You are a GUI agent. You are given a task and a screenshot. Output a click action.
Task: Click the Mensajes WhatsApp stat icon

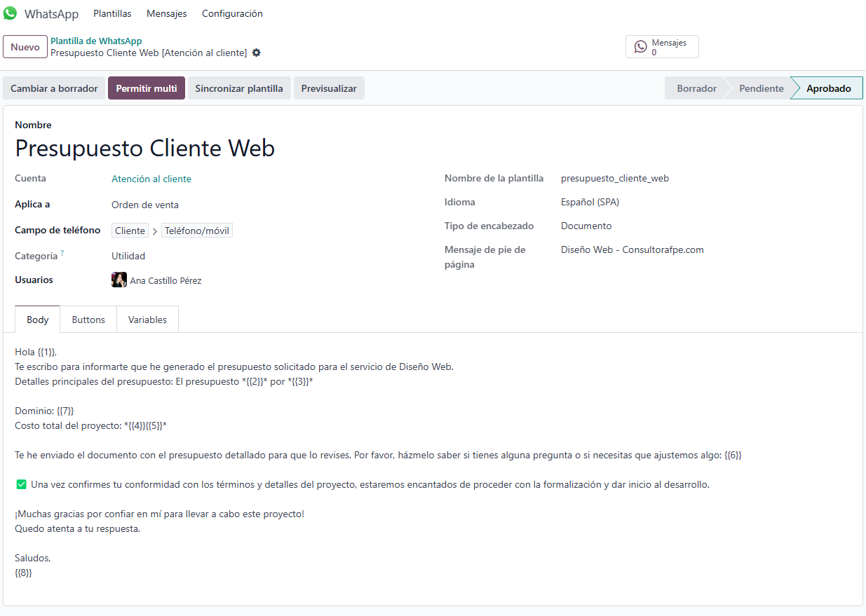point(641,47)
